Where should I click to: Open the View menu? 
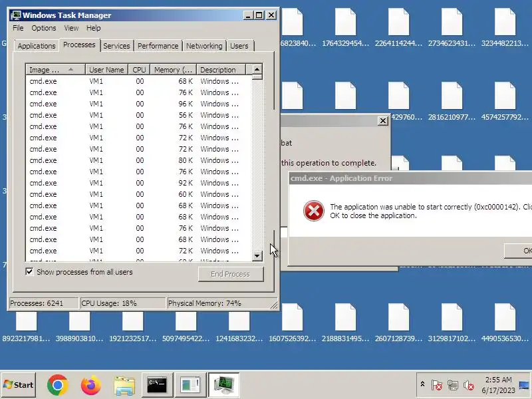click(71, 28)
